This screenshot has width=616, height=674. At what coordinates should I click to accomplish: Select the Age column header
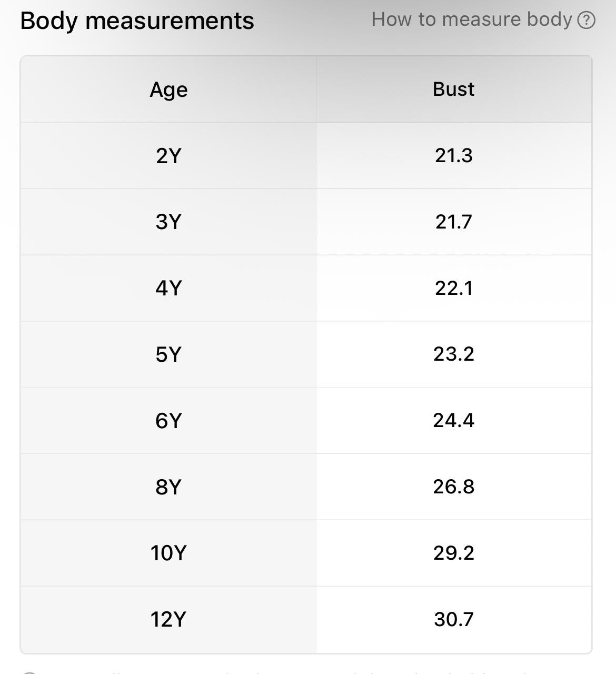click(x=168, y=90)
